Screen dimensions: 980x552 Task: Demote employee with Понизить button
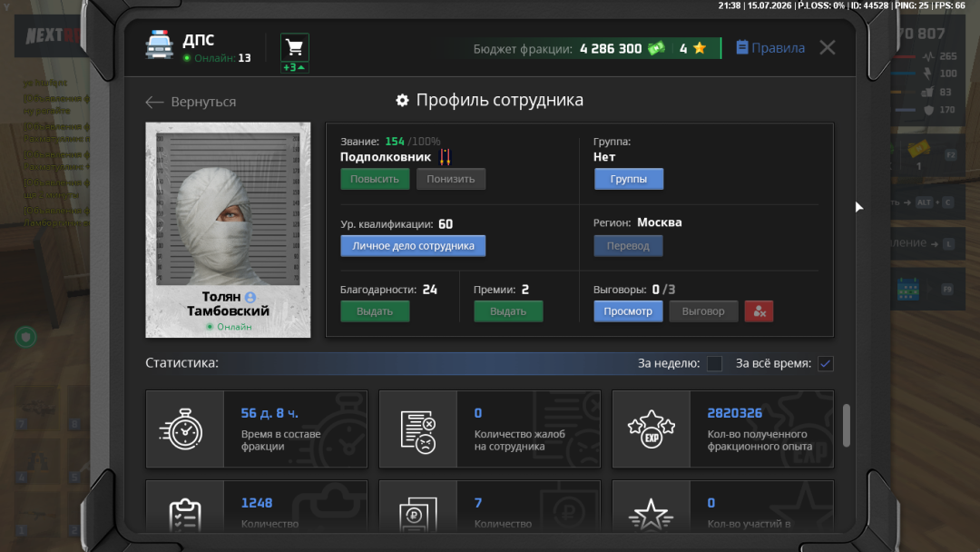point(451,179)
